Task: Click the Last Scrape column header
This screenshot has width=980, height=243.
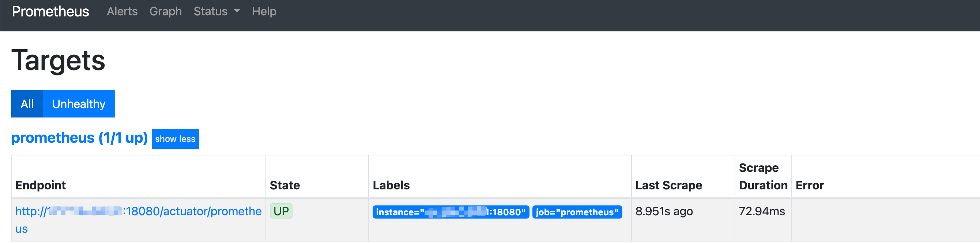Action: tap(668, 185)
